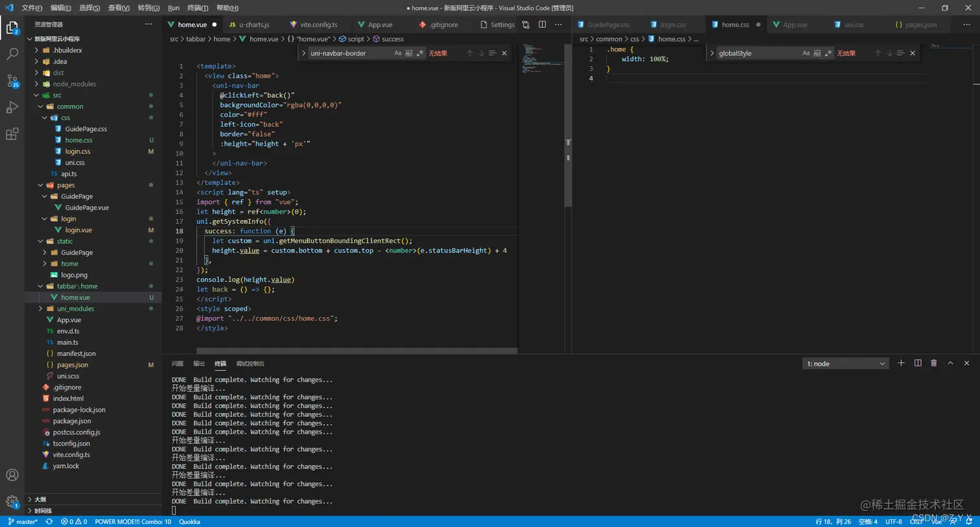This screenshot has width=980, height=527.
Task: Open main.ts in the file tree
Action: click(x=67, y=342)
